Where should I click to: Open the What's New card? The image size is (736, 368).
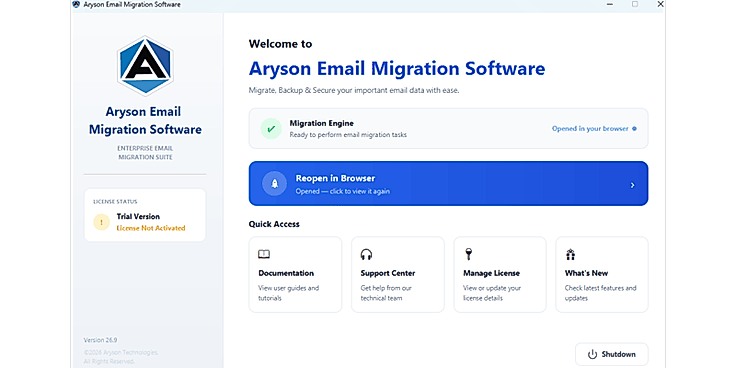[x=602, y=275]
